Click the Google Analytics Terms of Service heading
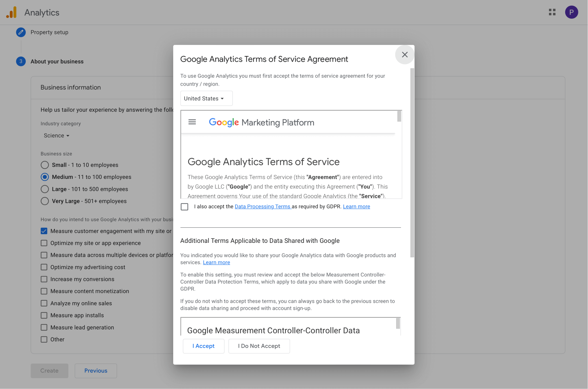 [x=264, y=162]
